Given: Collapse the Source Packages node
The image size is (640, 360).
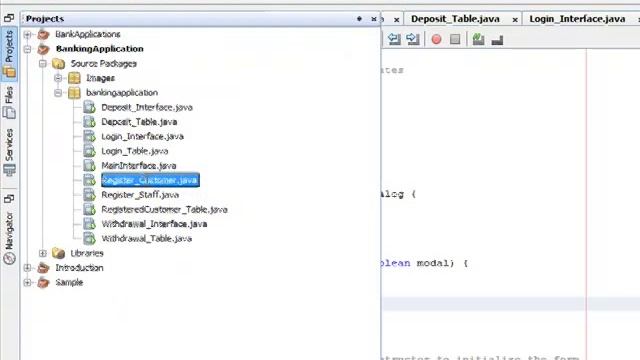Looking at the screenshot, I should tap(42, 64).
